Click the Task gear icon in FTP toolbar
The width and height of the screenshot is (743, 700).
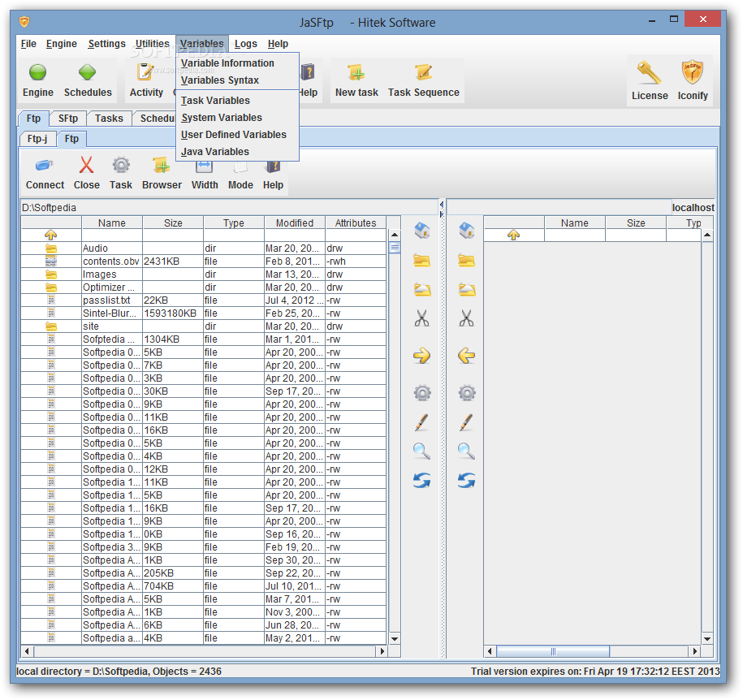(121, 165)
